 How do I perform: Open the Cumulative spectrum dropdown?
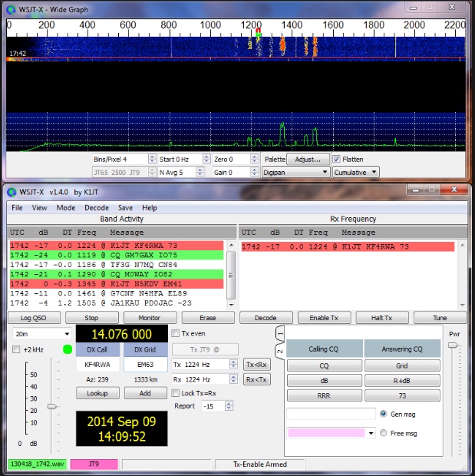click(355, 173)
